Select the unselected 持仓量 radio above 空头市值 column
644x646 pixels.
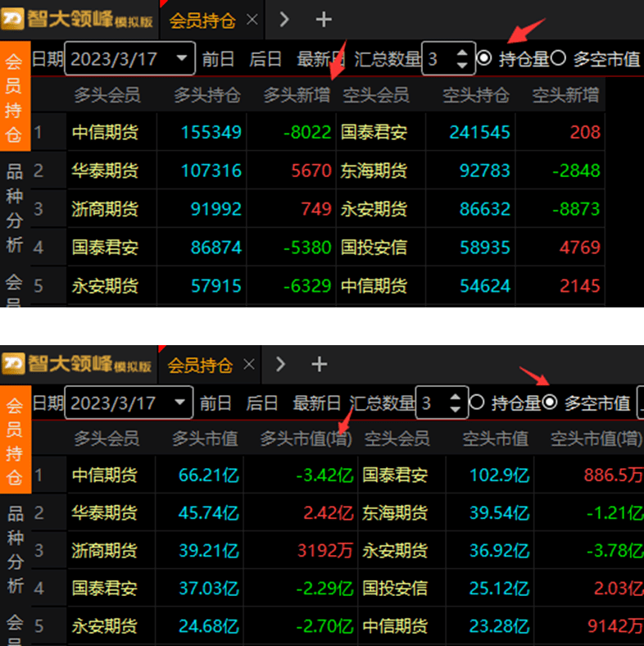click(x=478, y=403)
